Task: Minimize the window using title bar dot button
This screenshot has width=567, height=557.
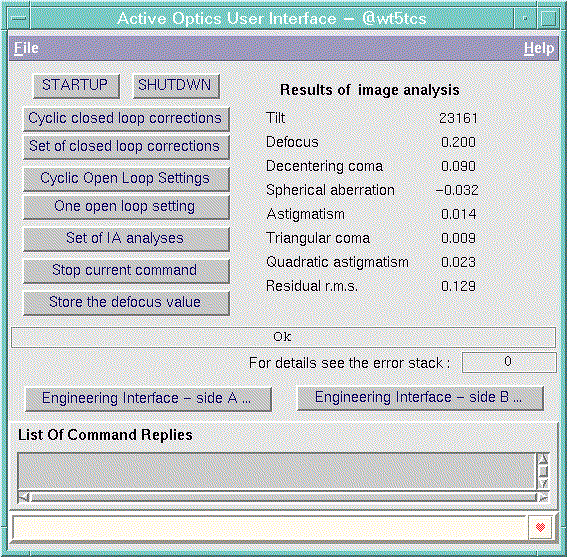Action: pyautogui.click(x=525, y=18)
